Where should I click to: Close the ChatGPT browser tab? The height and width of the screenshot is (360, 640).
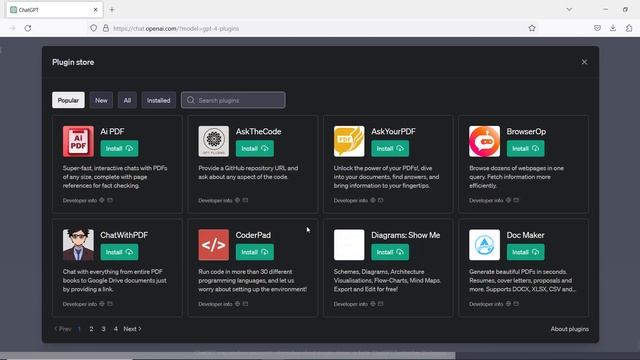point(96,9)
